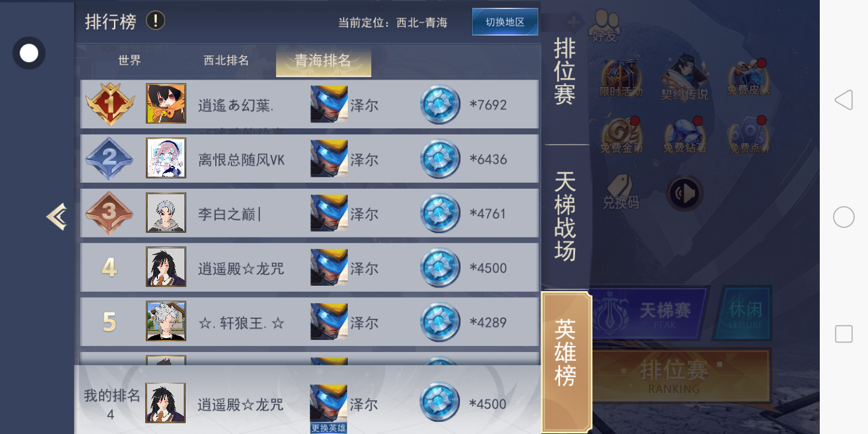Select the 青海排名 tab
The height and width of the screenshot is (434, 868).
(323, 61)
